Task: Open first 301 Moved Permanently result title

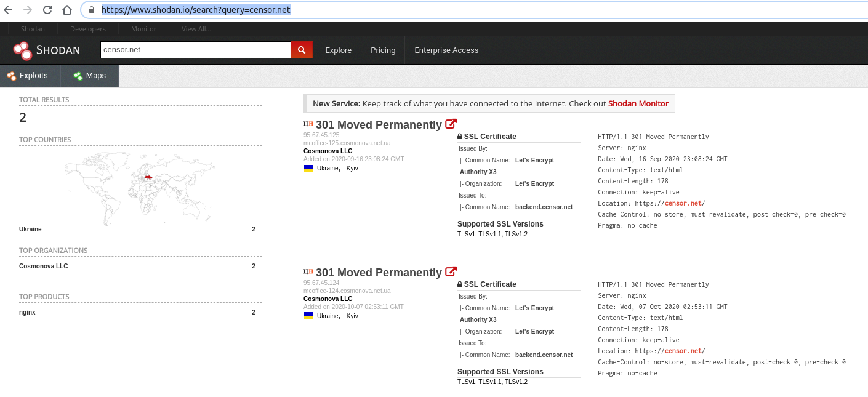Action: (378, 125)
